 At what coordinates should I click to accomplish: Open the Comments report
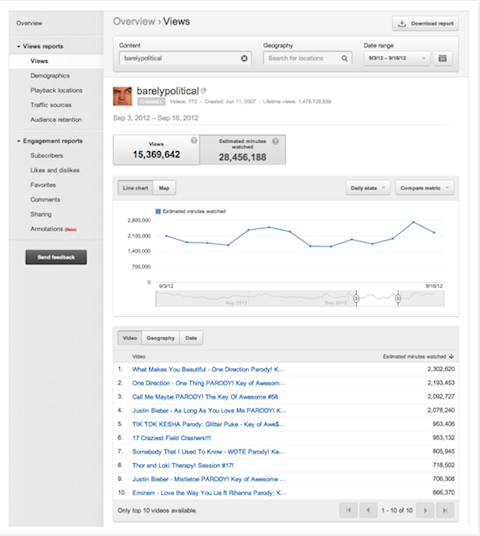pos(45,200)
